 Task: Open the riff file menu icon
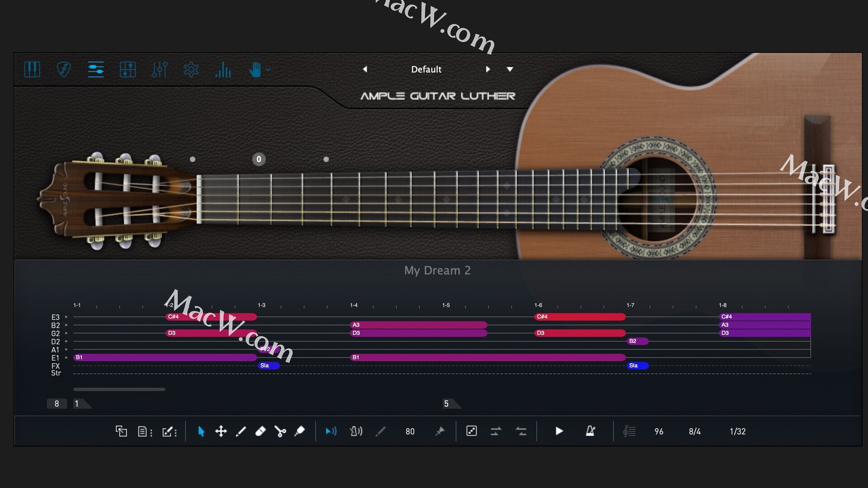click(x=145, y=432)
